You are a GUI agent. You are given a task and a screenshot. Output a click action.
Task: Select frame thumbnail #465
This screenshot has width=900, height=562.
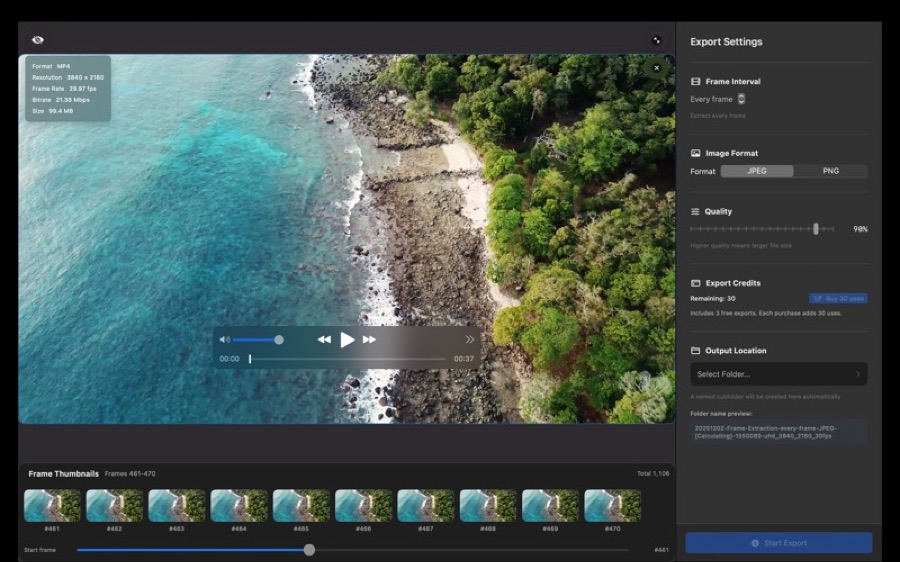(301, 506)
